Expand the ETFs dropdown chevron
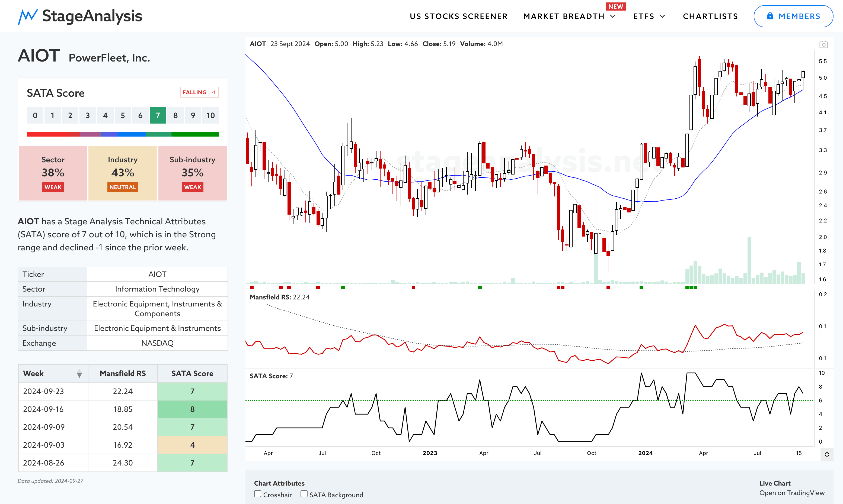 [662, 16]
